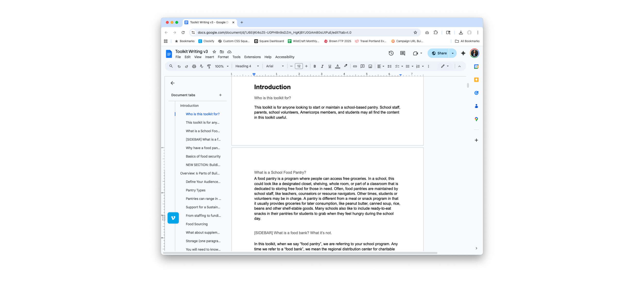644x281 pixels.
Task: Open the comments panel icon
Action: pyautogui.click(x=402, y=53)
